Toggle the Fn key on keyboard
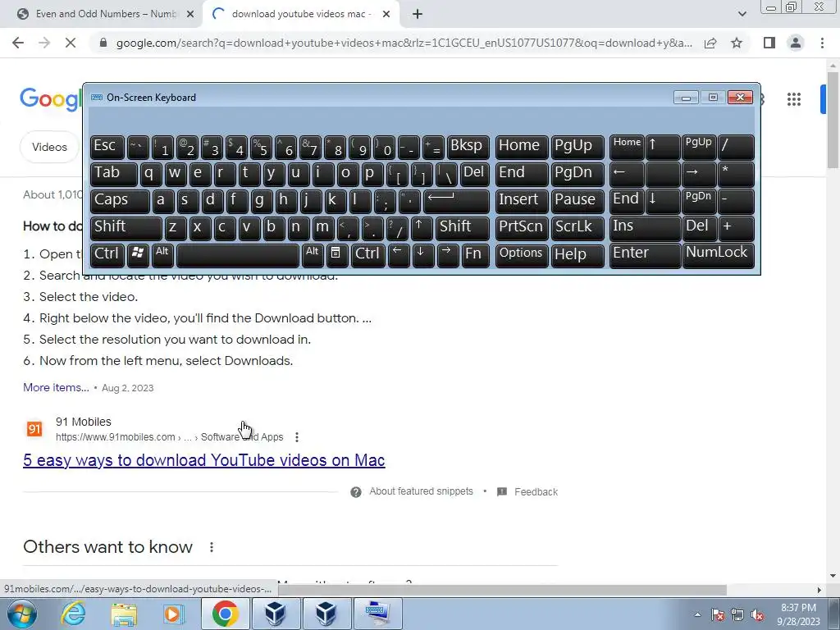The width and height of the screenshot is (840, 630). tap(475, 254)
